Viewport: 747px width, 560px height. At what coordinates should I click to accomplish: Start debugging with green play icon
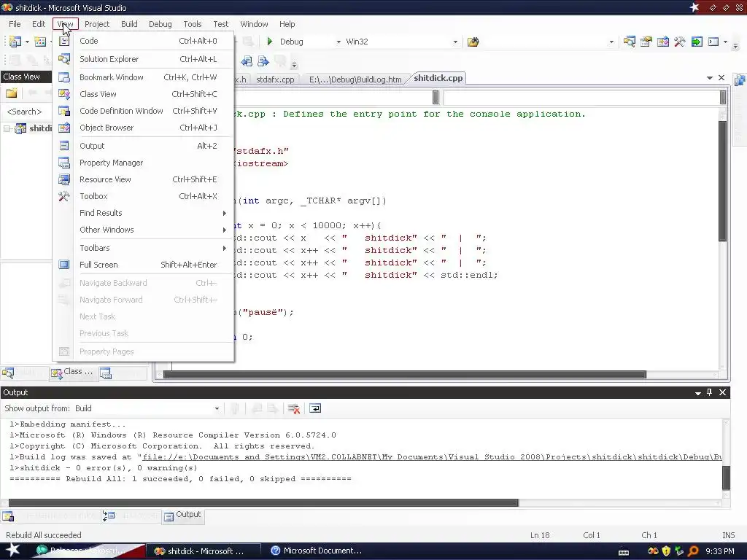click(270, 42)
